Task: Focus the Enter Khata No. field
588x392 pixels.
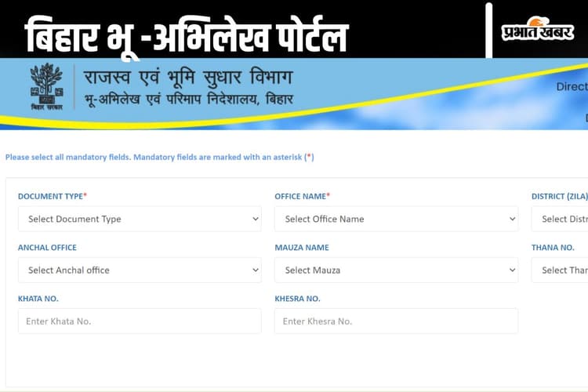Action: click(140, 321)
